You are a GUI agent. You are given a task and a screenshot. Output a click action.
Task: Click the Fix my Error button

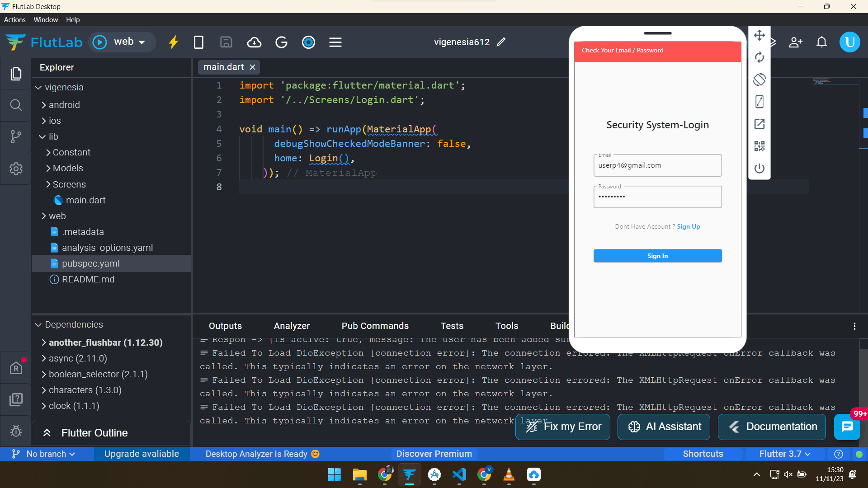562,427
